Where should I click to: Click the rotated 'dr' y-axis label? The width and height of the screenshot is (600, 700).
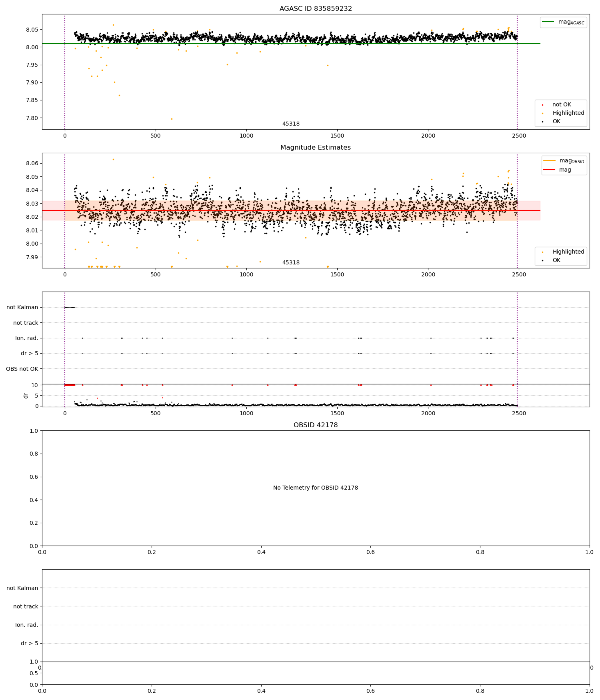26,396
